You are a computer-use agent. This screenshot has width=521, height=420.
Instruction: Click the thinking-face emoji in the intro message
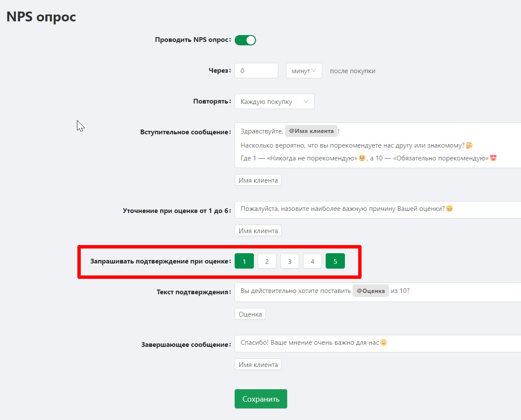469,145
